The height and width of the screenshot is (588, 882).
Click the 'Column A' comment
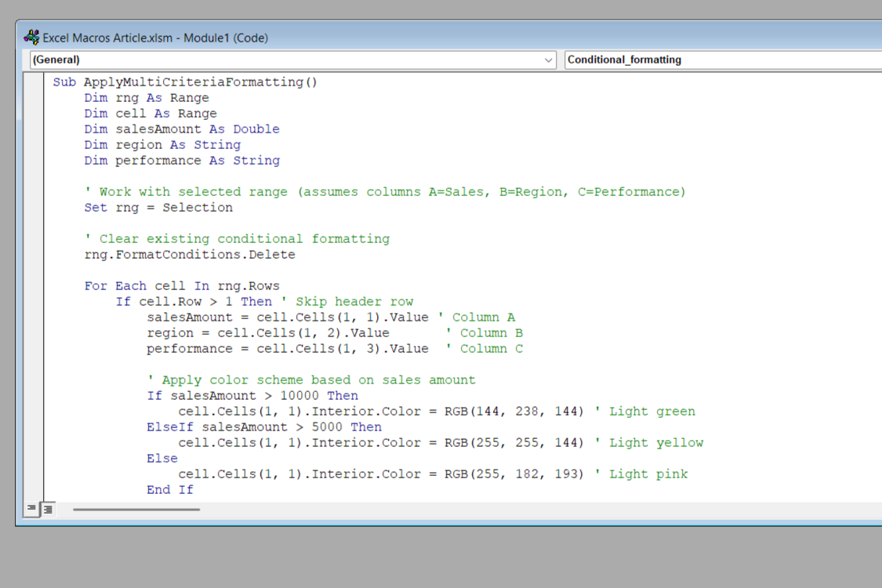point(477,318)
